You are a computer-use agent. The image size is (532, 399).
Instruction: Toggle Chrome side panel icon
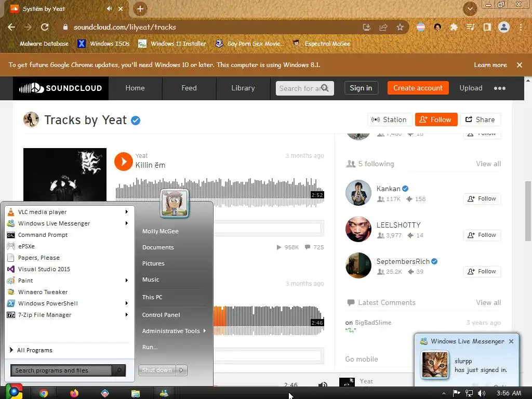tap(487, 27)
